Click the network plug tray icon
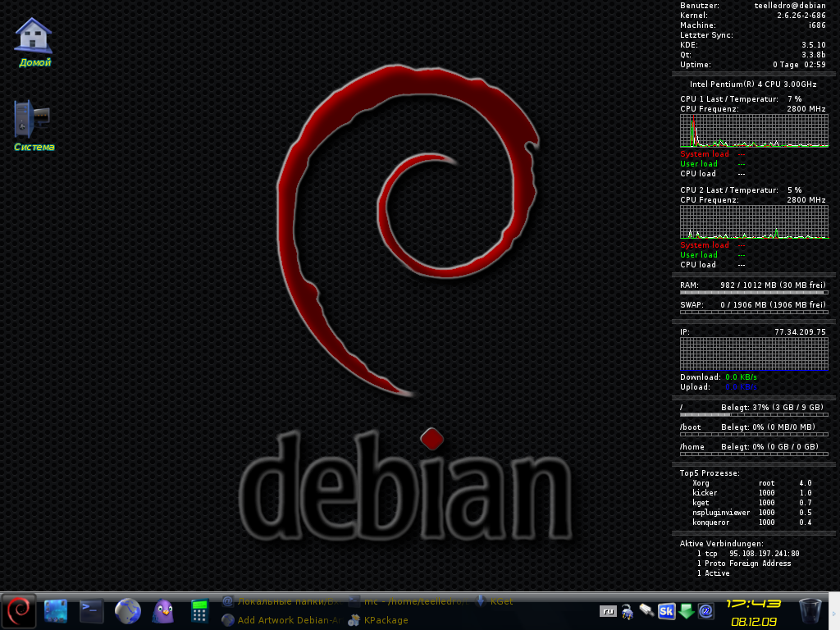The image size is (840, 630). point(628,611)
